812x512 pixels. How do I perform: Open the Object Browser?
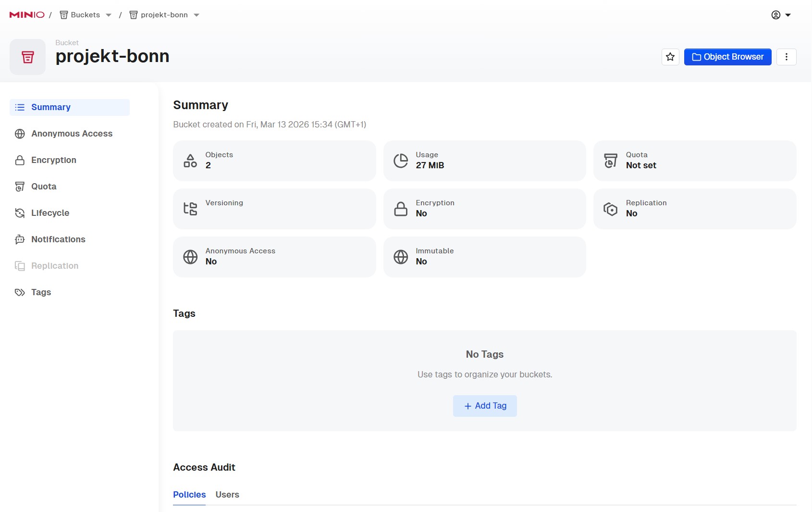727,57
